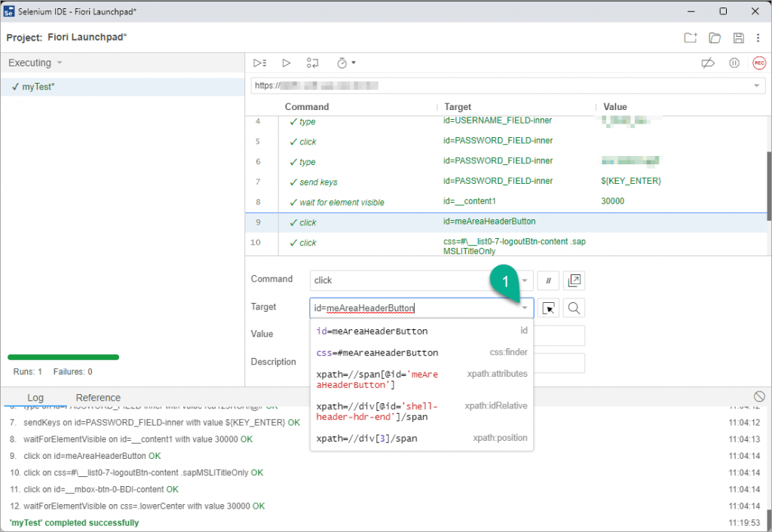Image resolution: width=772 pixels, height=532 pixels.
Task: Click the 30000 value in row 8
Action: point(612,201)
